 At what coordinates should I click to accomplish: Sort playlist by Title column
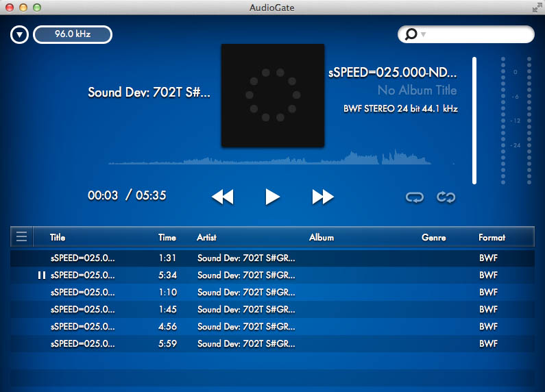pyautogui.click(x=58, y=238)
